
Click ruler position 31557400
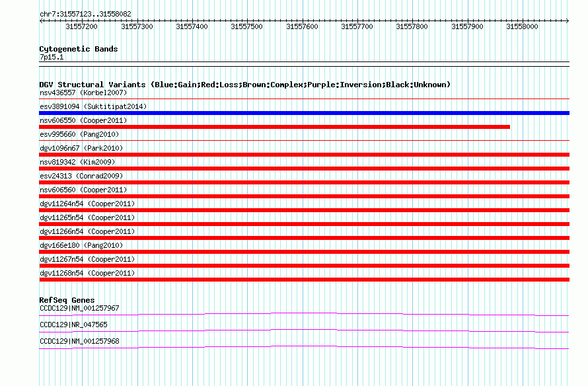[192, 26]
